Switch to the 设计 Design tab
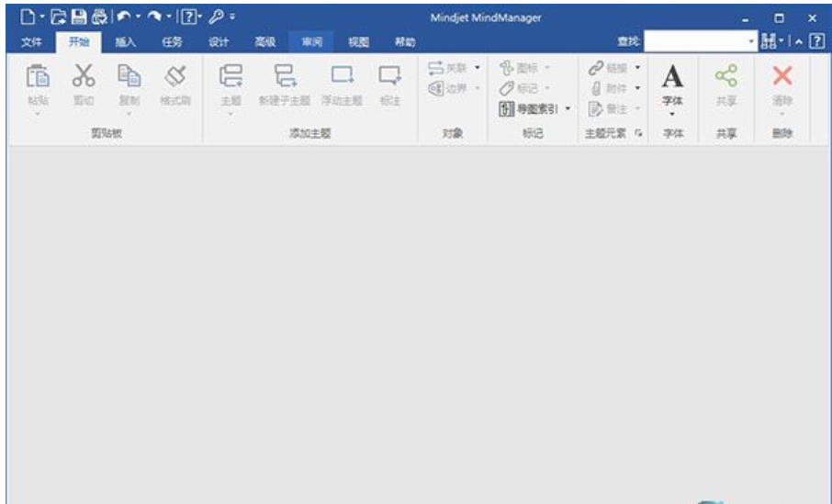The width and height of the screenshot is (832, 504). coord(219,42)
